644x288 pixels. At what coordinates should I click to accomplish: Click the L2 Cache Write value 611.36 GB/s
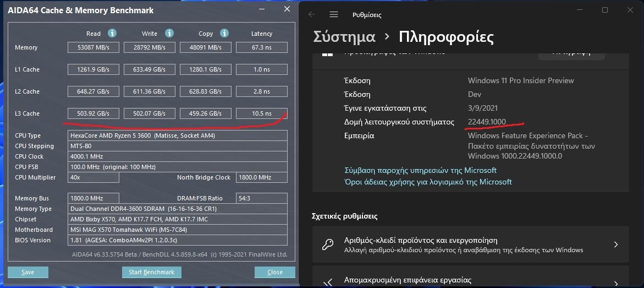(x=150, y=91)
